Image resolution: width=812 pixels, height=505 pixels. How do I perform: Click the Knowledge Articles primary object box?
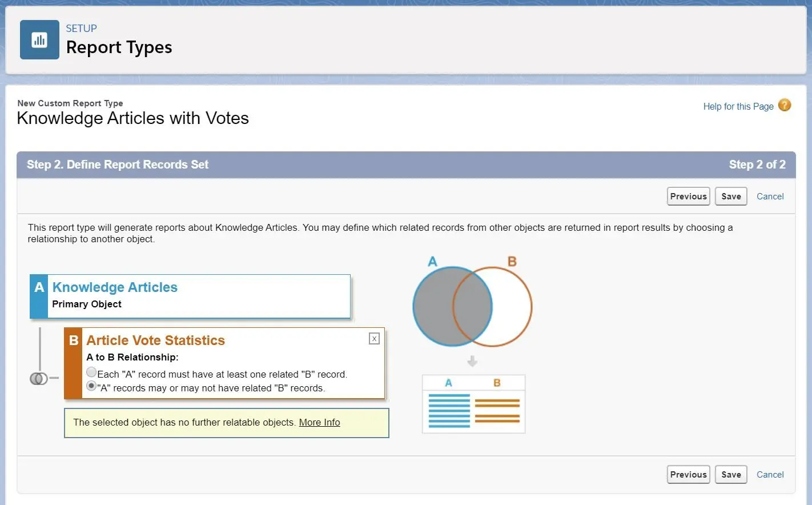190,296
